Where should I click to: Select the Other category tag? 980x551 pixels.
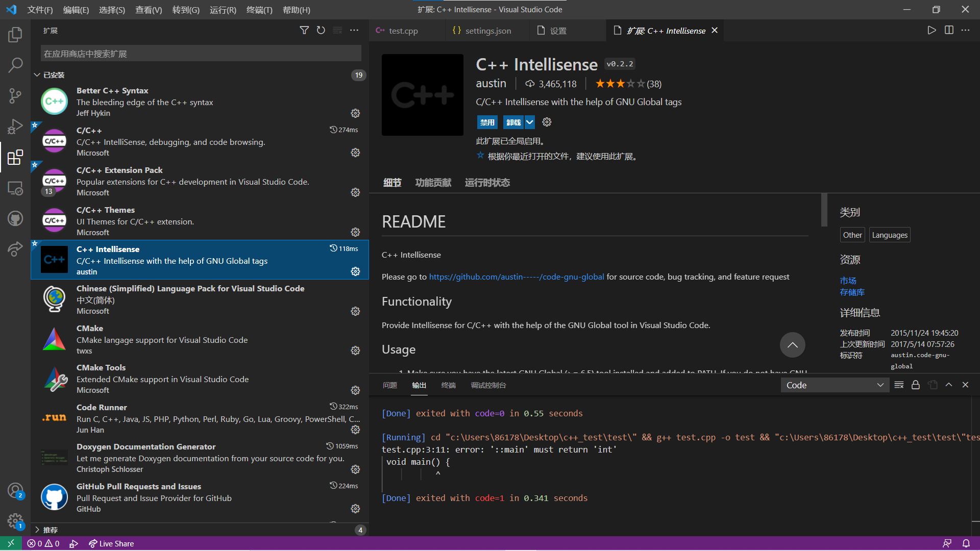click(852, 235)
